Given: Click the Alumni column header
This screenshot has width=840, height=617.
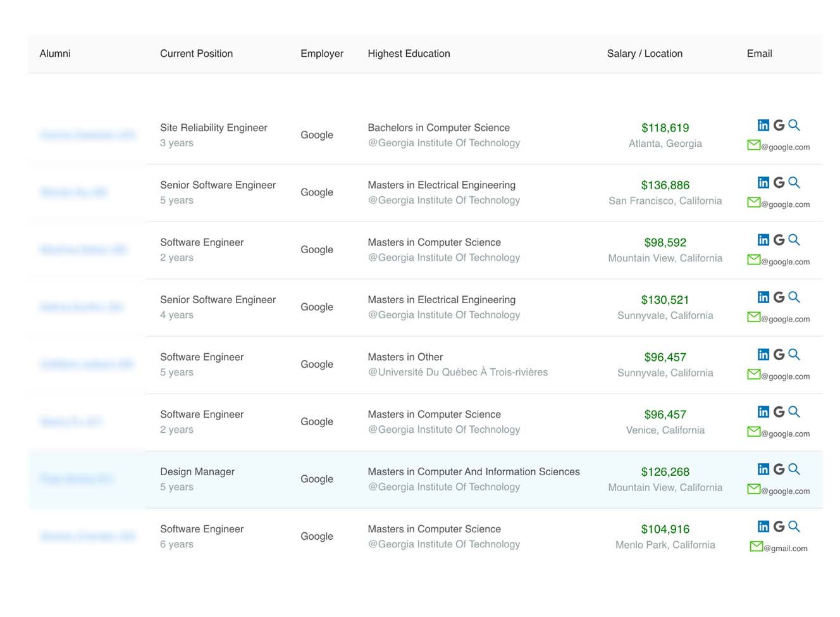Looking at the screenshot, I should pyautogui.click(x=55, y=54).
